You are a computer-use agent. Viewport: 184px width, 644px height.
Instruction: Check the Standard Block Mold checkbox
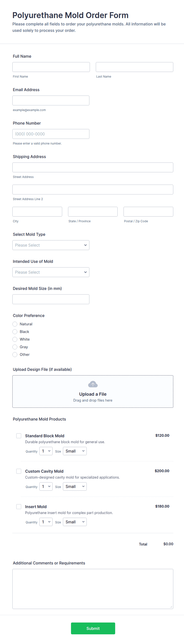tap(19, 436)
